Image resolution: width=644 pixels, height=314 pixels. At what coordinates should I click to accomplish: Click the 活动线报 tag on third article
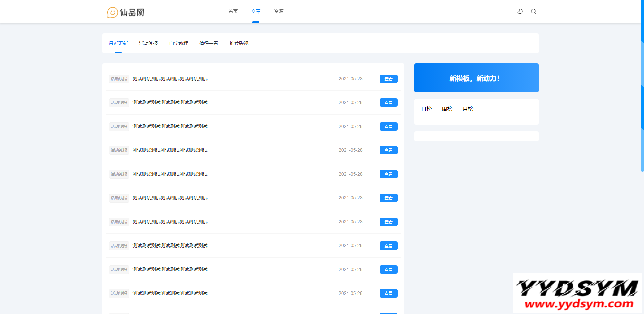pos(119,126)
